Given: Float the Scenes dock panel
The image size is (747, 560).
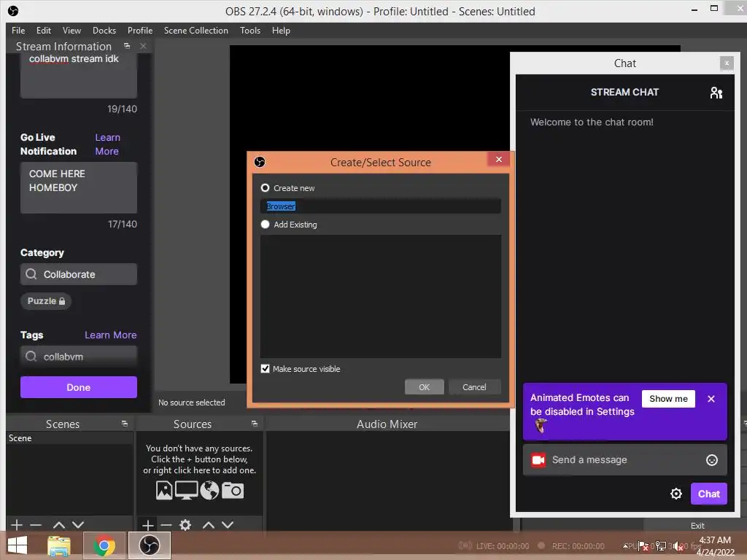Looking at the screenshot, I should [125, 424].
